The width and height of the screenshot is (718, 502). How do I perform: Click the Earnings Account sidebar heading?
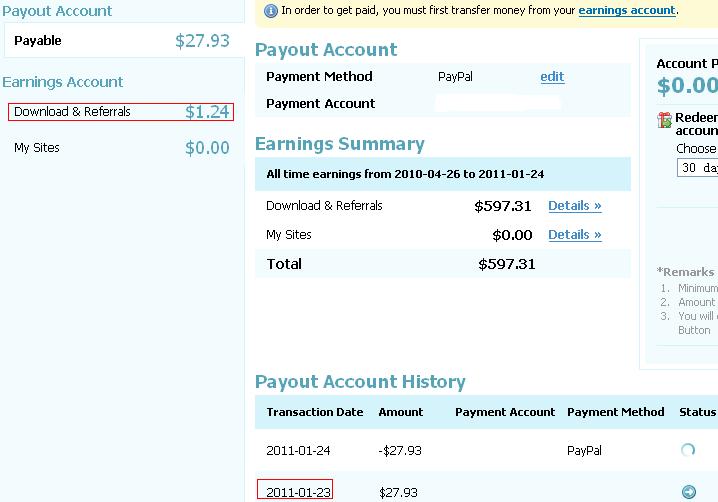pyautogui.click(x=63, y=82)
